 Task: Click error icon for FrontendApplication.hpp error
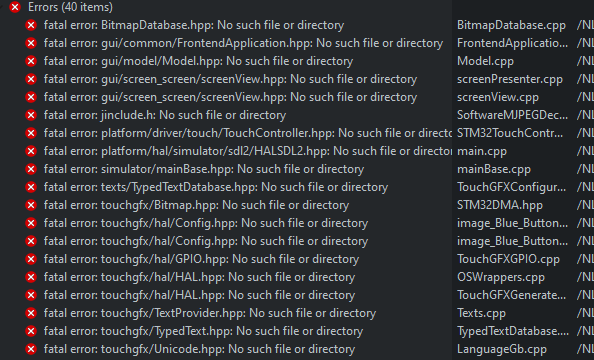(x=31, y=43)
